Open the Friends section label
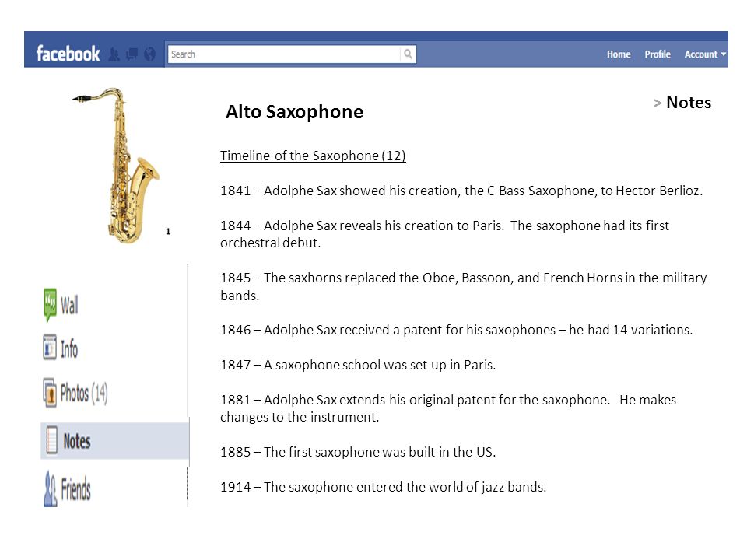Screen dimensions: 747x560 pyautogui.click(x=75, y=489)
